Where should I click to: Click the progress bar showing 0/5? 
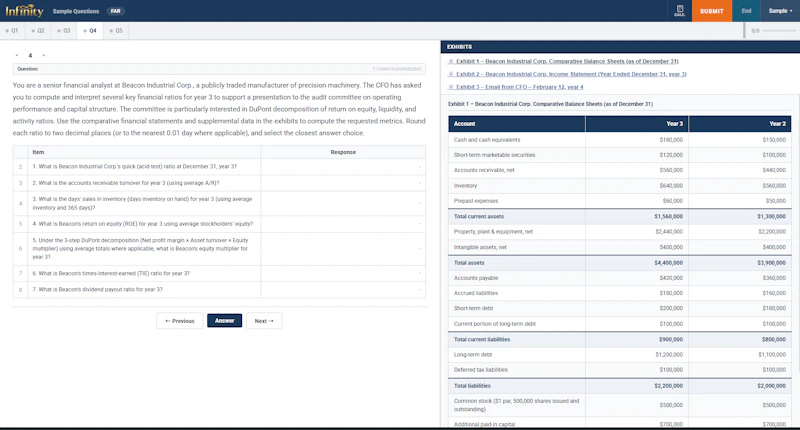click(x=779, y=31)
